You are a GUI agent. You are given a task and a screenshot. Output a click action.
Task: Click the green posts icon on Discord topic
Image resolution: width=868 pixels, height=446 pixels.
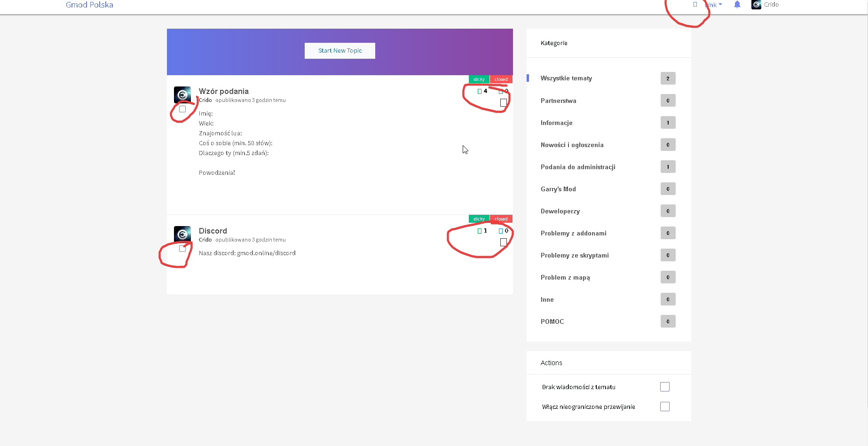pos(480,231)
